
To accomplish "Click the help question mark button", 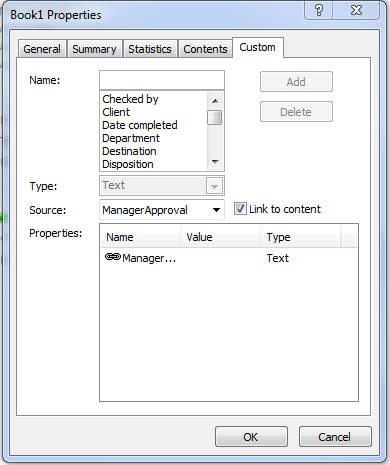I will pos(319,11).
